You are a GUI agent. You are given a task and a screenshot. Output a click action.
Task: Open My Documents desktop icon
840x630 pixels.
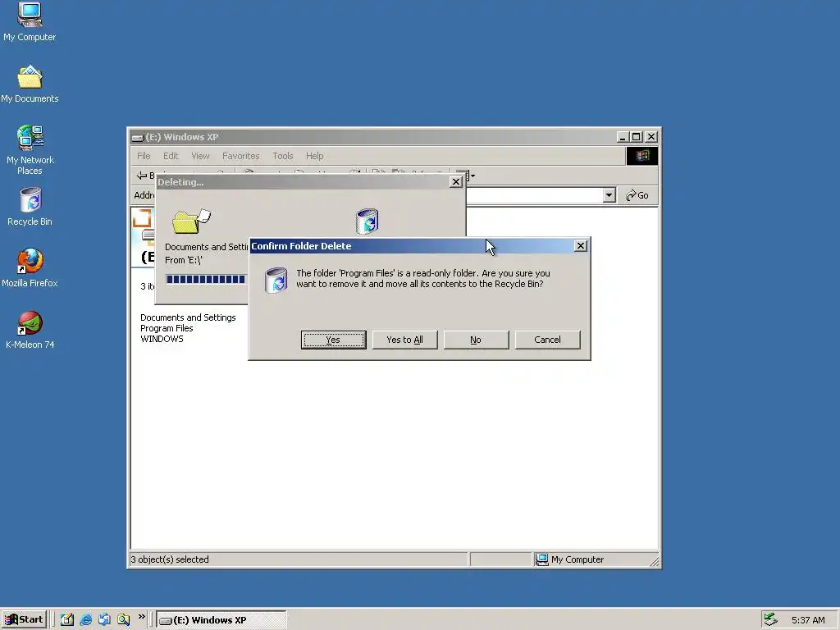point(30,84)
